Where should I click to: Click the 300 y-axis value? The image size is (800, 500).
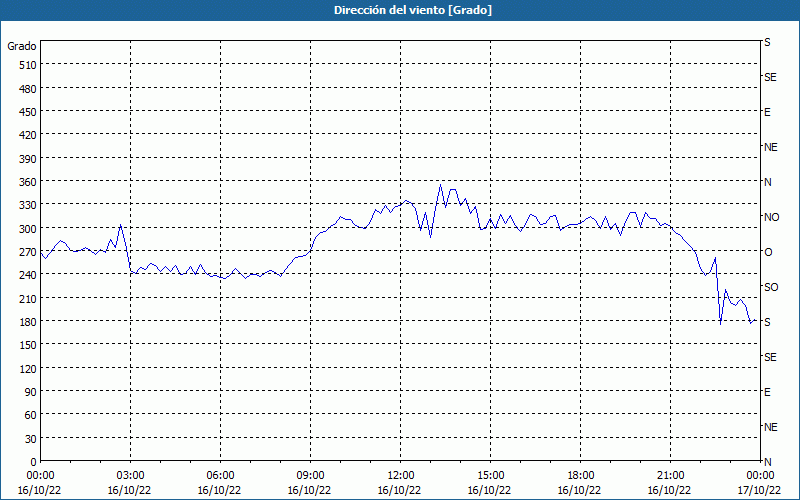tap(29, 229)
